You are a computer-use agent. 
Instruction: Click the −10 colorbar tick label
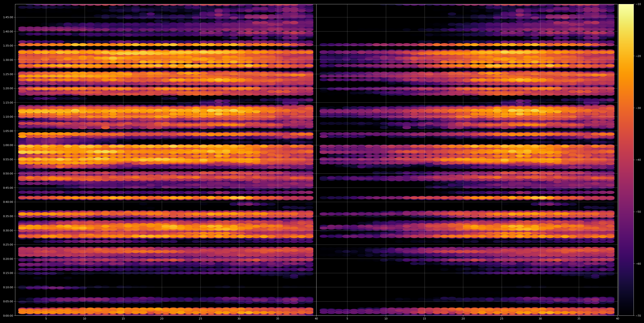pos(638,4)
